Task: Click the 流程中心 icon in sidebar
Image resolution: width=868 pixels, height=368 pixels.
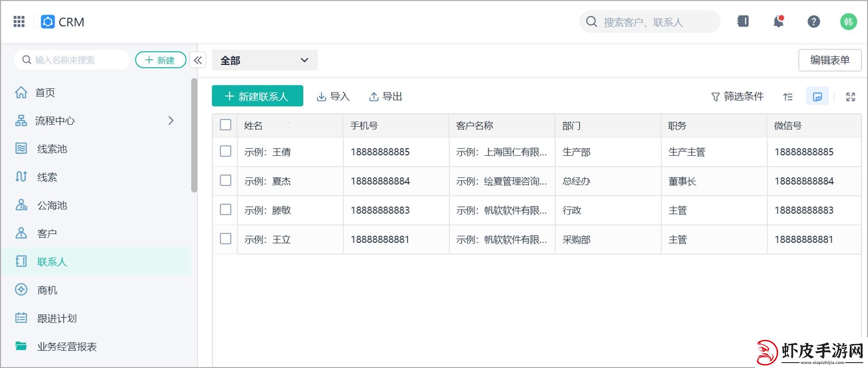Action: tap(21, 121)
